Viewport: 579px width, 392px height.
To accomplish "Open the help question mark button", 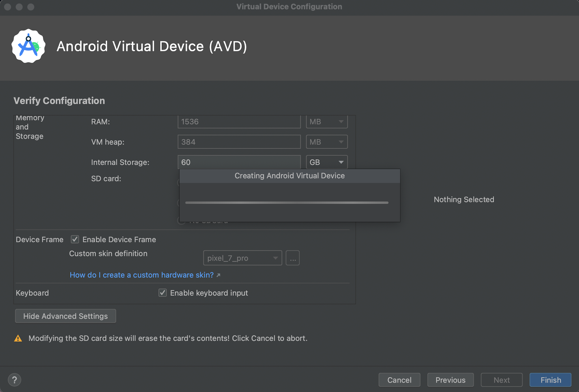I will point(14,380).
